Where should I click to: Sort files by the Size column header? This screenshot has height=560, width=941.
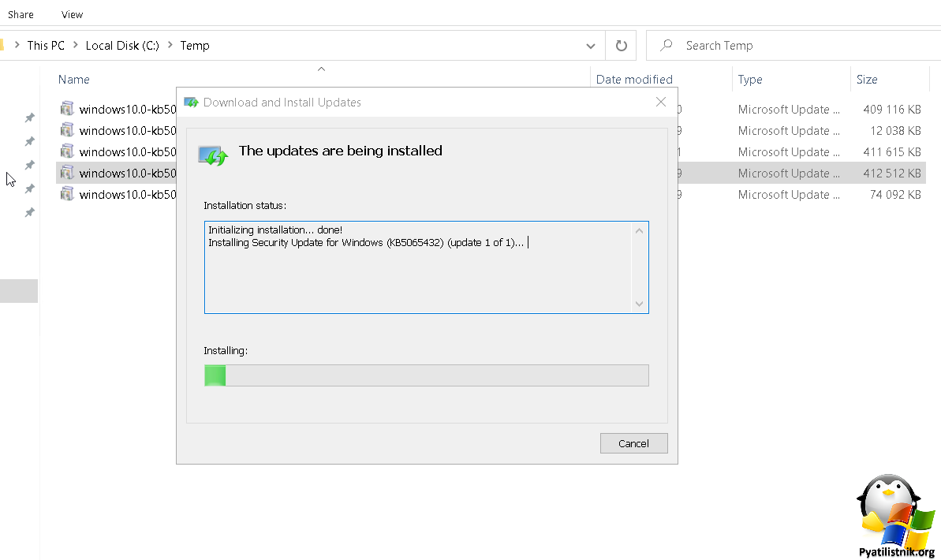867,80
